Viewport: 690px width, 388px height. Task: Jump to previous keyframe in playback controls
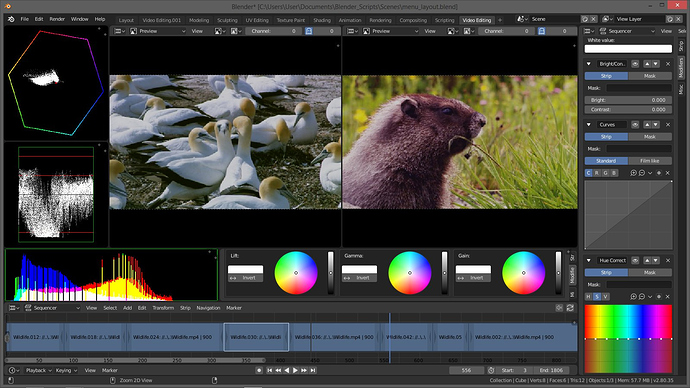(278, 370)
